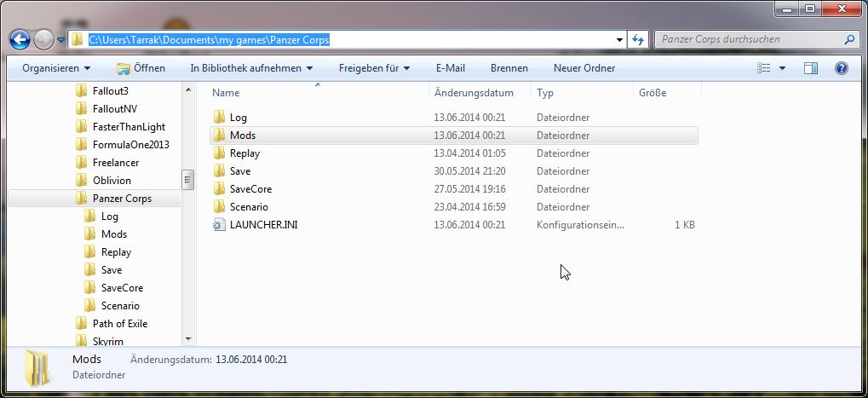868x398 pixels.
Task: Open the Freigeben für menu
Action: point(374,68)
